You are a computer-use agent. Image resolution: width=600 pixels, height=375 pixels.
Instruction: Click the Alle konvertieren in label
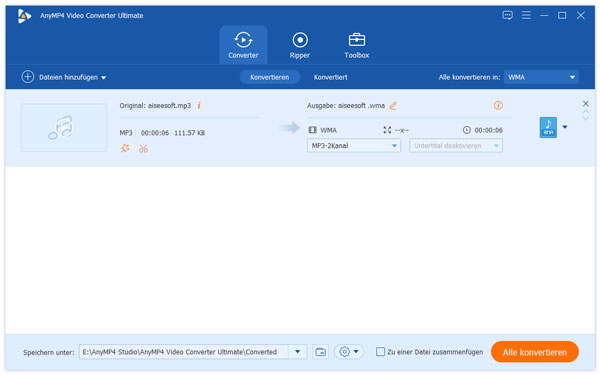[470, 77]
